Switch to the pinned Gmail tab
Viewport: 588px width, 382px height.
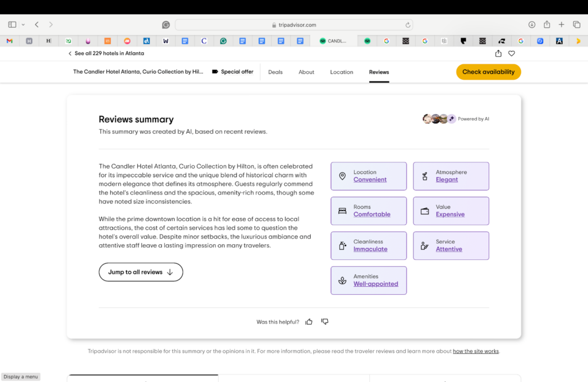[10, 41]
